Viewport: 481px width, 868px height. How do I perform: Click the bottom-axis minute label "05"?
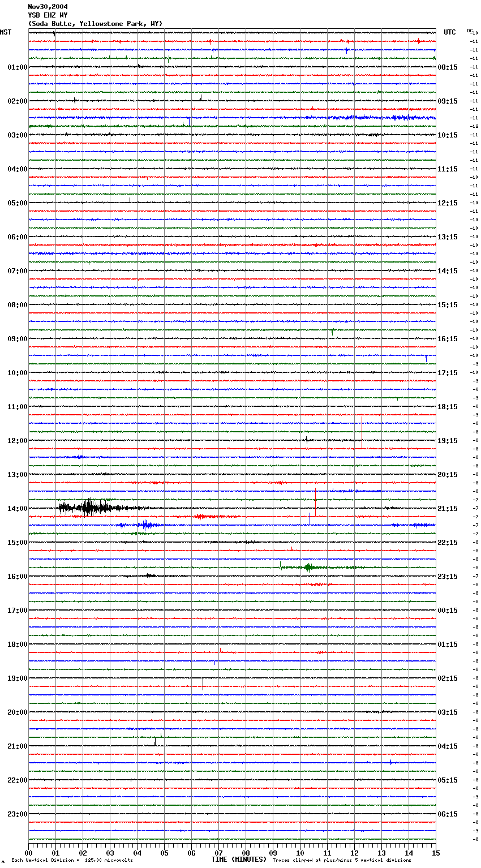(164, 853)
